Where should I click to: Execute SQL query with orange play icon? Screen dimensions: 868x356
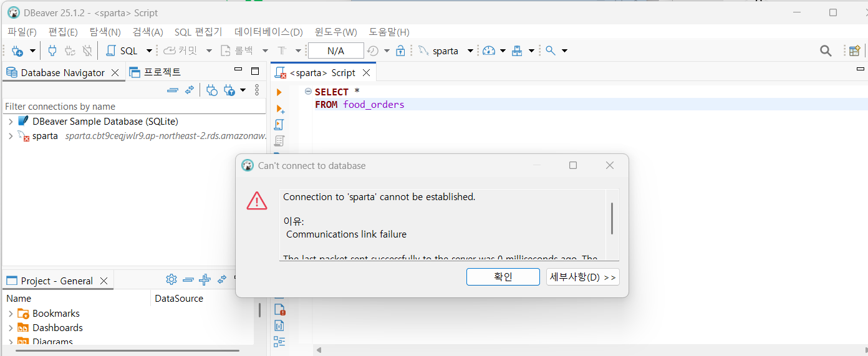pos(279,92)
